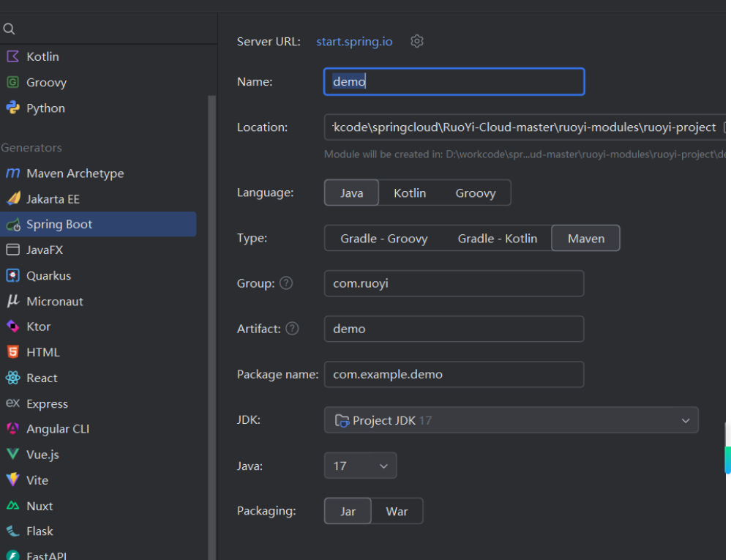Select the Express generator label
The image size is (731, 560).
(47, 403)
